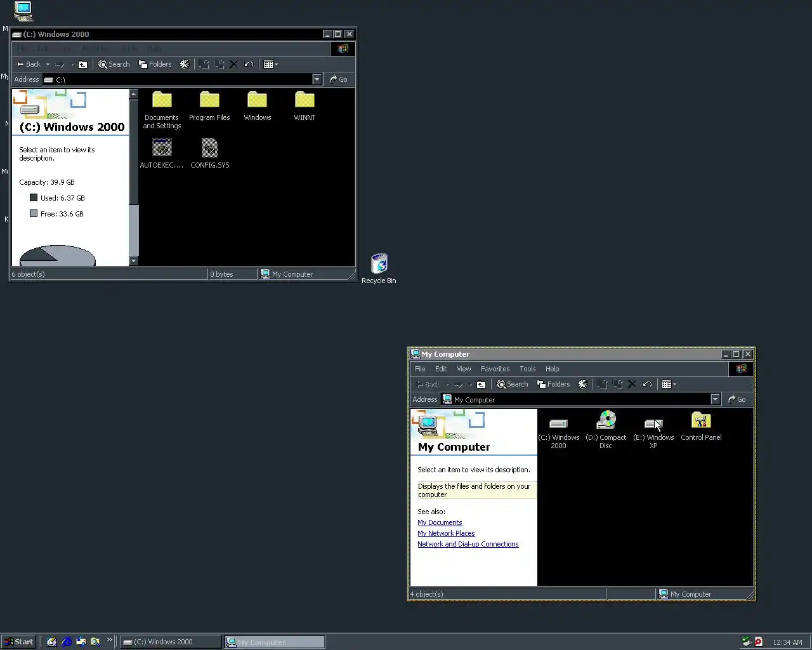
Task: Click the Delete X icon in C: window
Action: 233,64
